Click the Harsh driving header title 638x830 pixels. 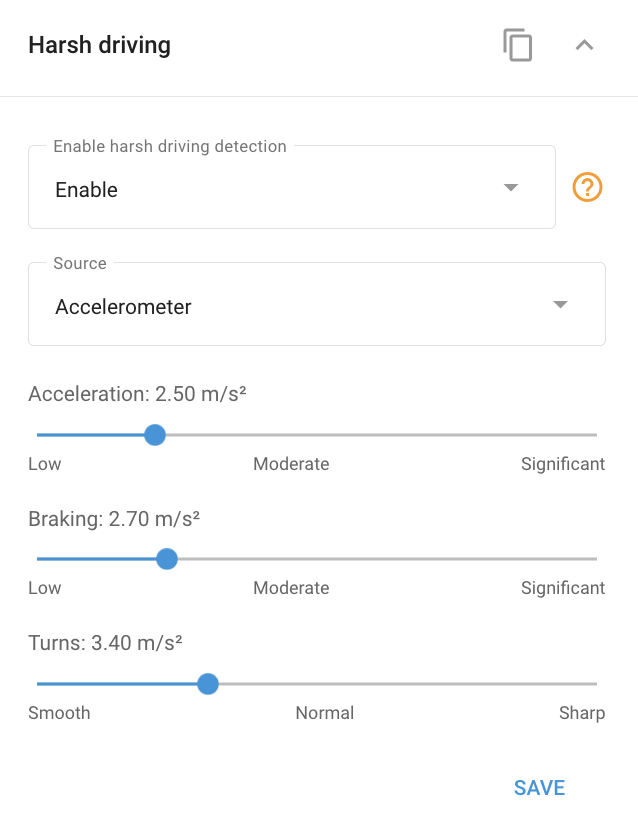(100, 45)
